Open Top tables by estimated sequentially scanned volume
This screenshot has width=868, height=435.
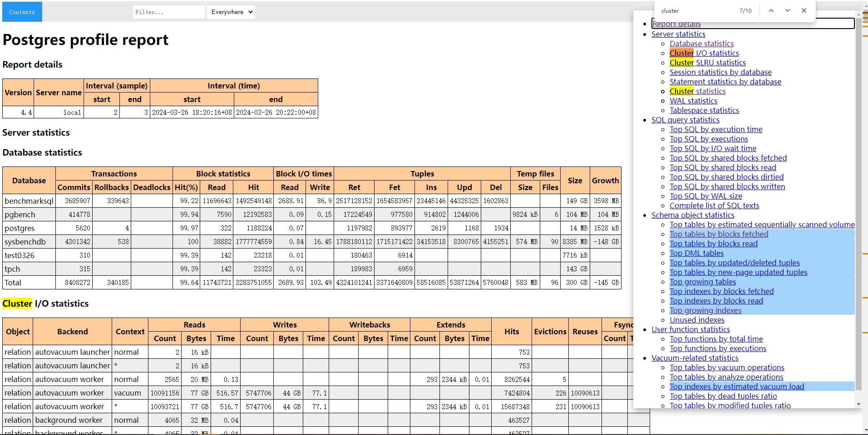click(x=762, y=225)
